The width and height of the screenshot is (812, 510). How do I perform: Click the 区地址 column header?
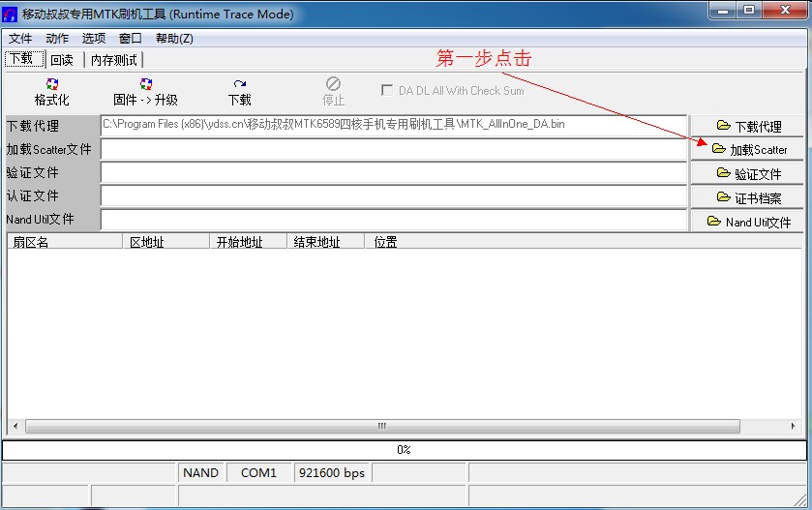(x=166, y=242)
